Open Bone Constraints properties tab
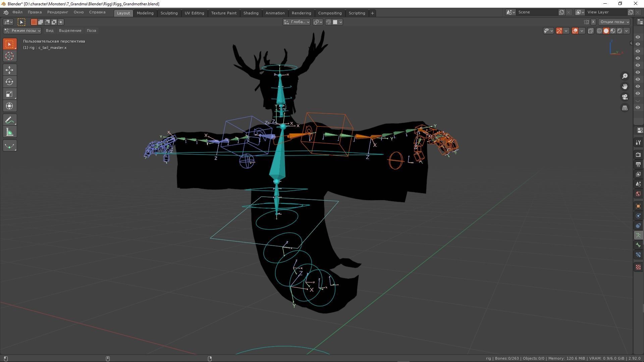The height and width of the screenshot is (362, 644). click(x=638, y=255)
